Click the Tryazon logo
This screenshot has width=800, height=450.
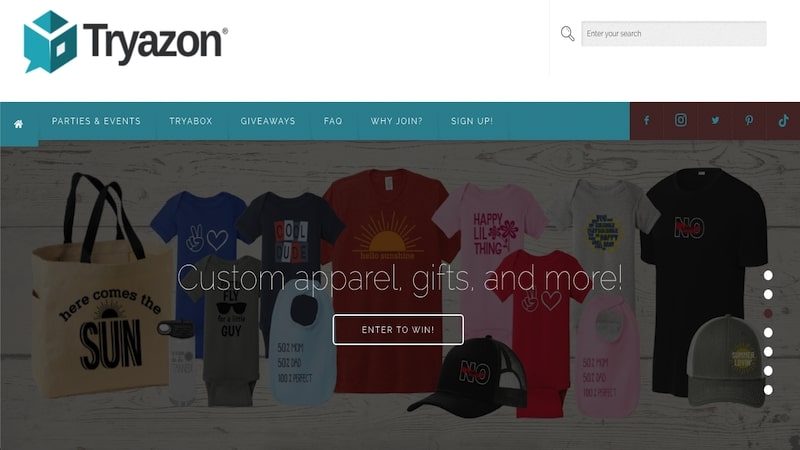click(x=126, y=42)
